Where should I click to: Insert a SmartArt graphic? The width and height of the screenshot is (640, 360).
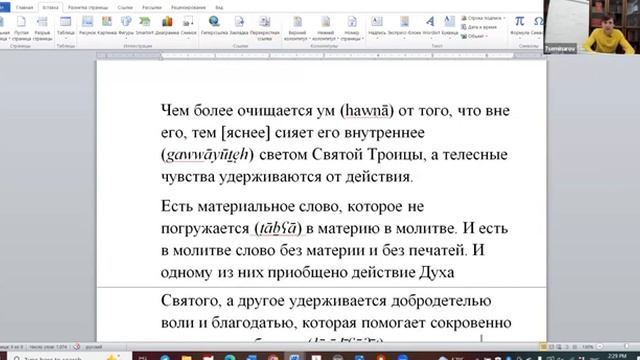pos(144,25)
